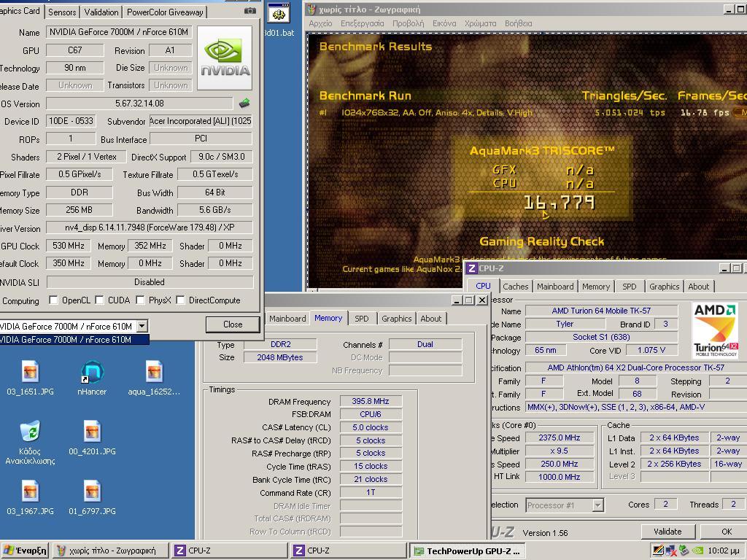This screenshot has height=560, width=747.
Task: Select the About tab in front CPU-Z
Action: coord(698,287)
